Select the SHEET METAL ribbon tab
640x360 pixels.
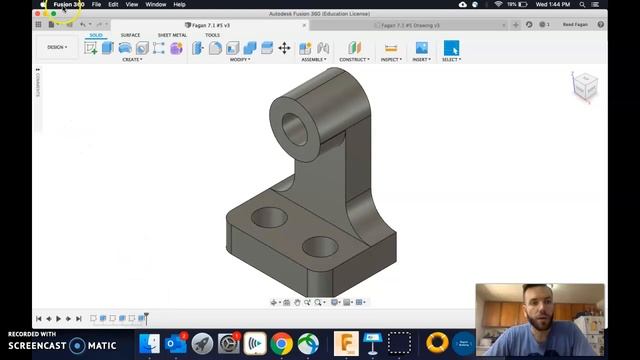(x=172, y=35)
